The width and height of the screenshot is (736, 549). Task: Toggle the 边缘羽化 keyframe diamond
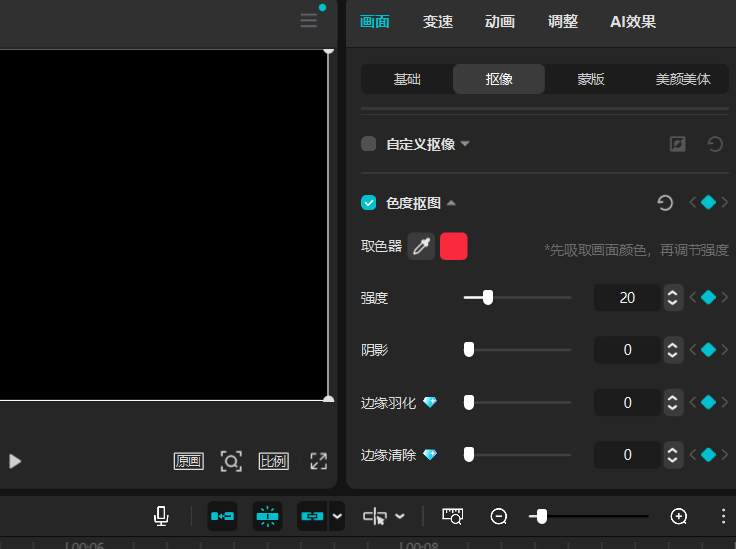point(708,402)
